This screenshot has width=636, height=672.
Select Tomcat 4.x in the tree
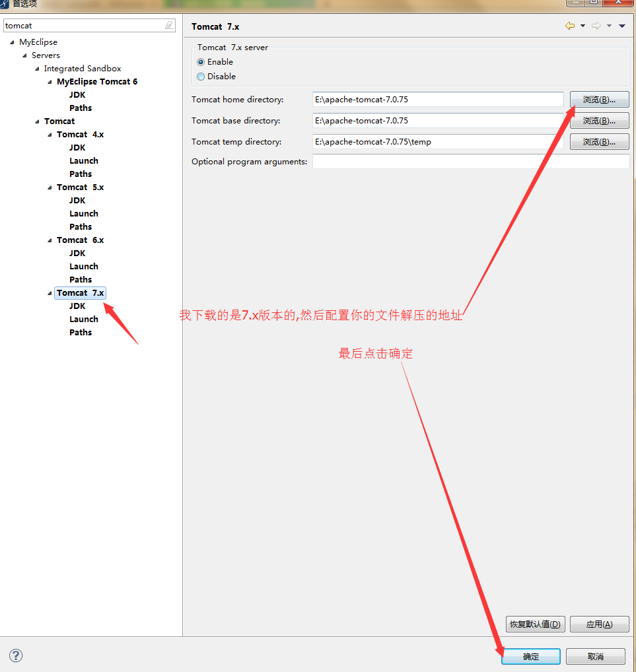80,135
